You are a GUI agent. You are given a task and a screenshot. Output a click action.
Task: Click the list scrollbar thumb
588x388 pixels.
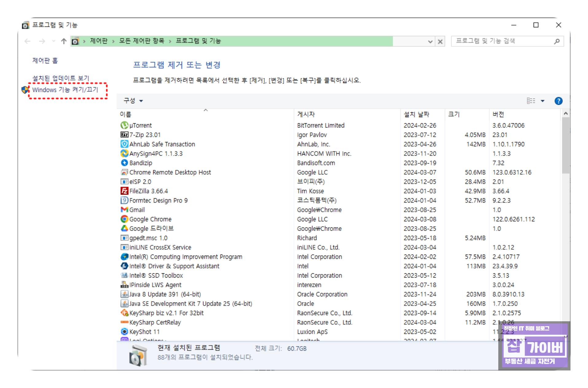point(566,145)
